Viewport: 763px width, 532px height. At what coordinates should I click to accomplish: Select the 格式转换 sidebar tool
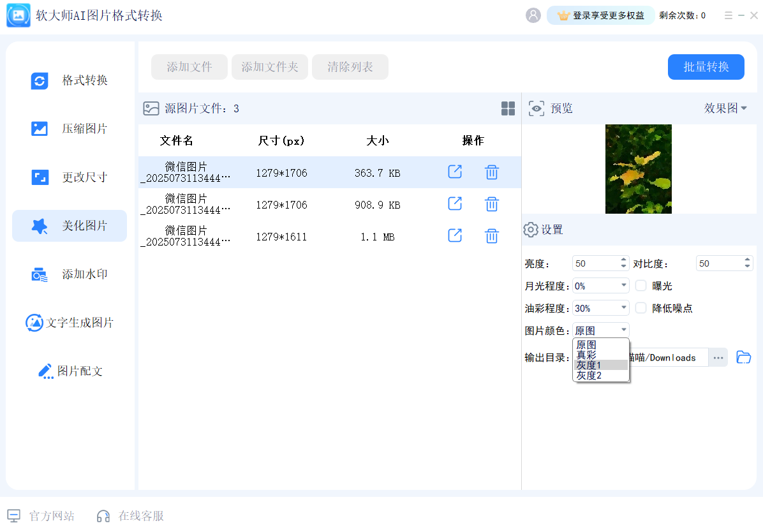tap(69, 80)
